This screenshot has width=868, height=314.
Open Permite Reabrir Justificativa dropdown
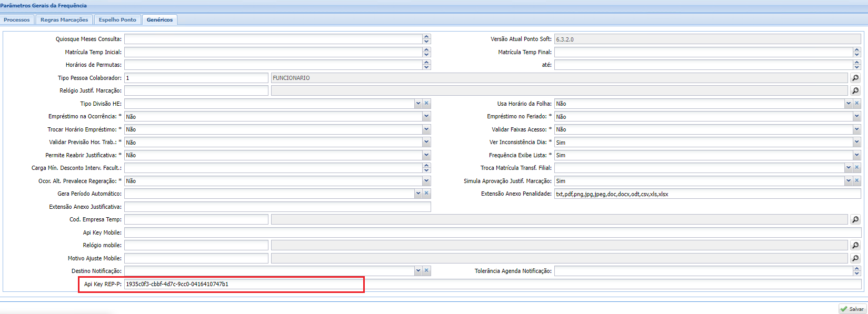426,155
